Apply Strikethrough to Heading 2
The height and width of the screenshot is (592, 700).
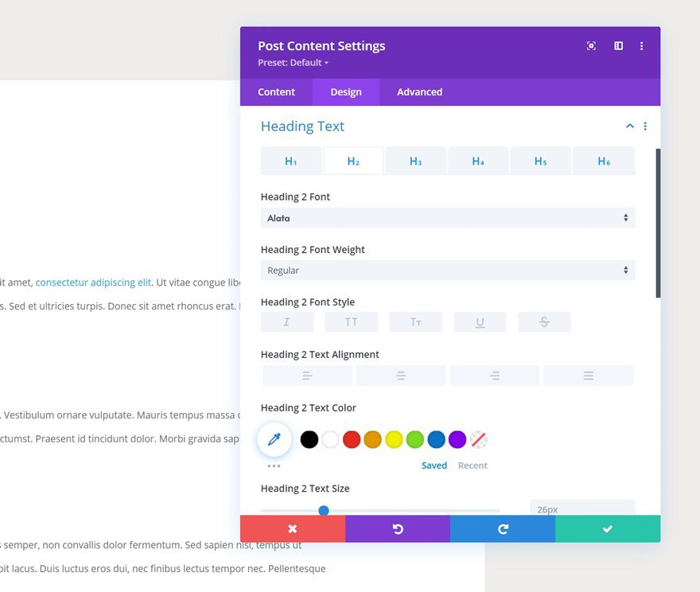(544, 321)
